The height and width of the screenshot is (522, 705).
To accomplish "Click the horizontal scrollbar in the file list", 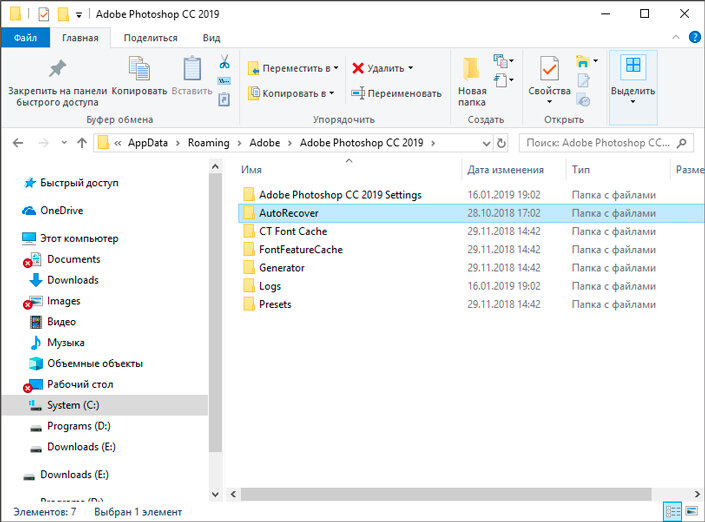I will point(446,494).
